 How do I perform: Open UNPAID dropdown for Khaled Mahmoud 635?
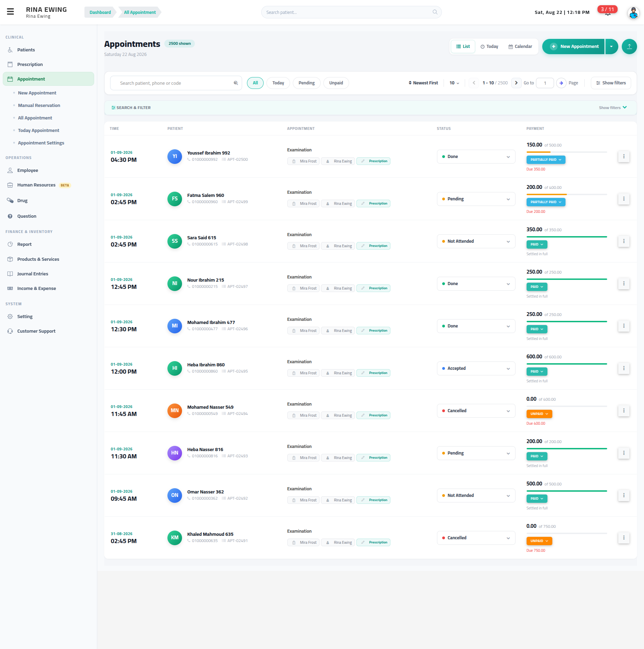539,541
